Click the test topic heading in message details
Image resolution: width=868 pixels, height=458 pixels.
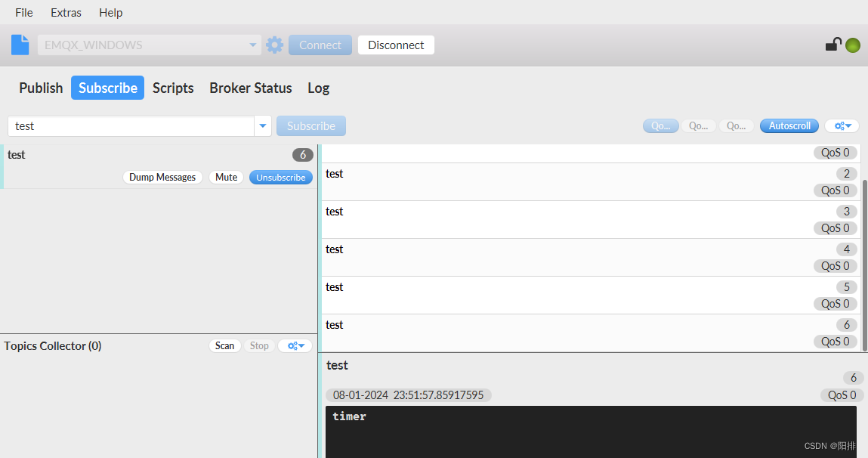[337, 366]
